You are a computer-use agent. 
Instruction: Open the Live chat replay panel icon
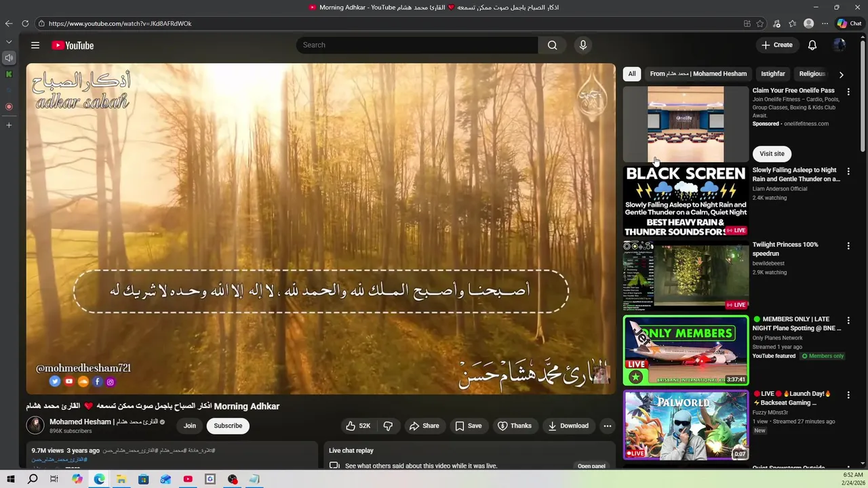pos(334,466)
